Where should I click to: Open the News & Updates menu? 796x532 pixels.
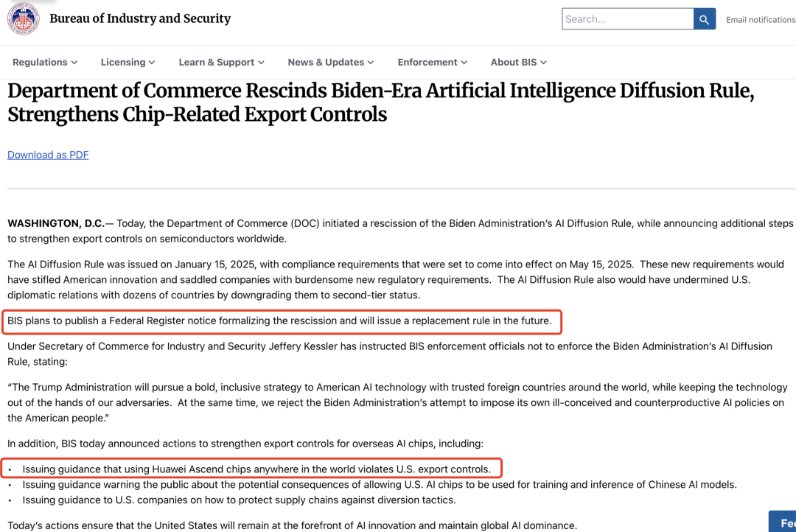point(330,63)
